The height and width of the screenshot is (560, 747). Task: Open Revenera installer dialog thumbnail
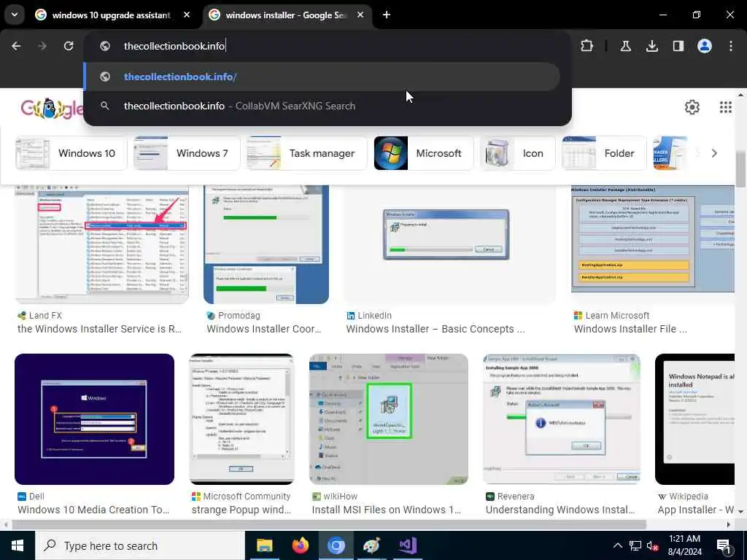562,419
